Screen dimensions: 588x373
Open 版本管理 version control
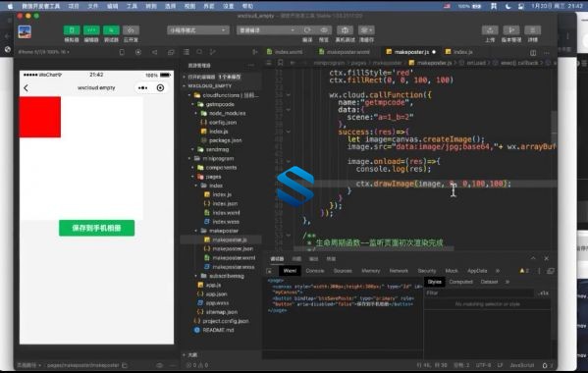click(x=511, y=30)
